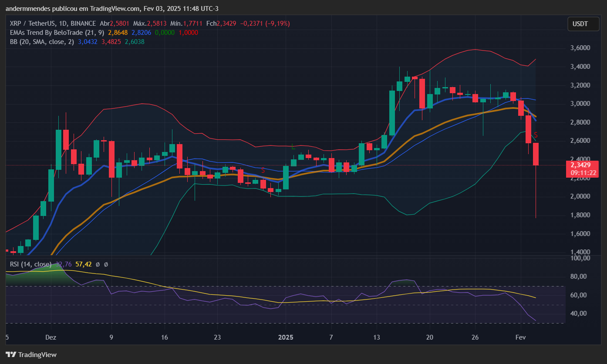Click the Fev date on time axis
The width and height of the screenshot is (607, 364).
[520, 337]
